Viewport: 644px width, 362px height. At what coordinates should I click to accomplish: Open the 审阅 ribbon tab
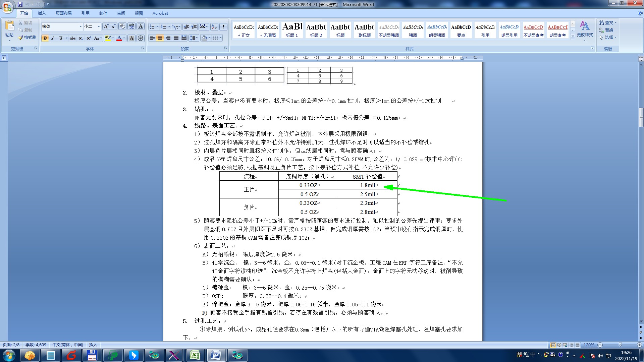tap(121, 13)
